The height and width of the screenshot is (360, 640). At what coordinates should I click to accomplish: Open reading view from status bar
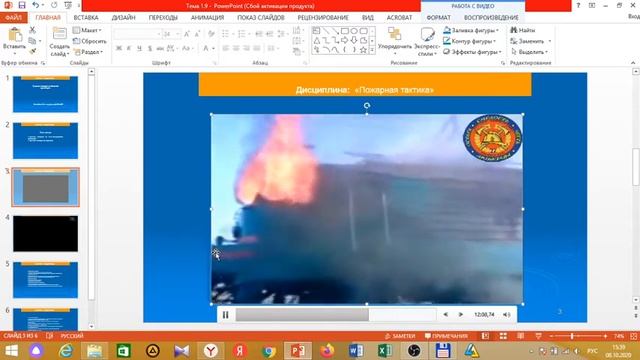coord(520,336)
